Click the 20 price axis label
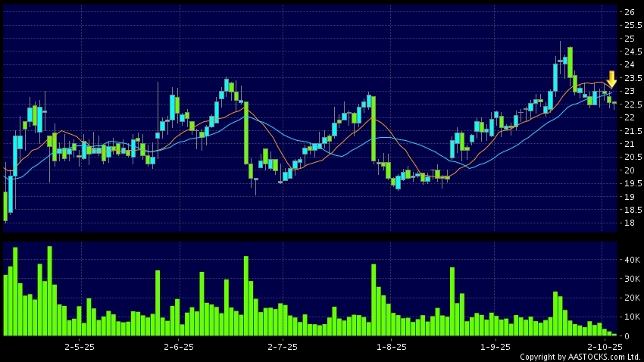Screen dimensions: 644x362 click(x=630, y=170)
